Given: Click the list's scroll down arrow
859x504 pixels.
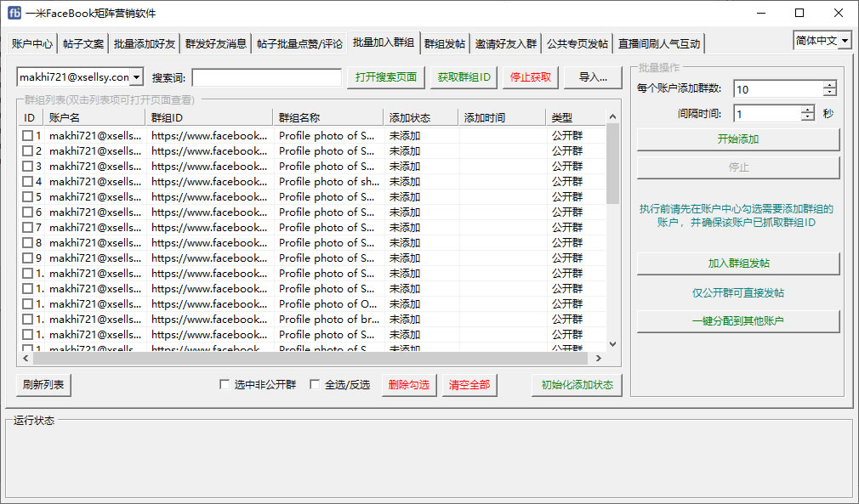Looking at the screenshot, I should (x=612, y=344).
